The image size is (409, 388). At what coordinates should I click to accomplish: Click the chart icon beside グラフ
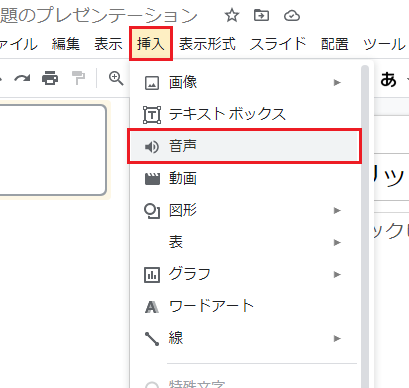coord(152,275)
